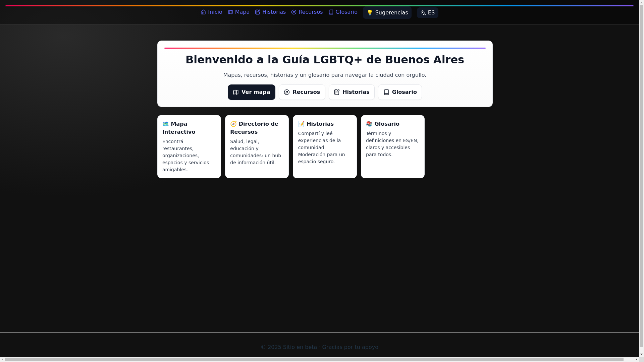The image size is (644, 362).
Task: Click the horizontal scrollbar right arrow
Action: [636, 360]
